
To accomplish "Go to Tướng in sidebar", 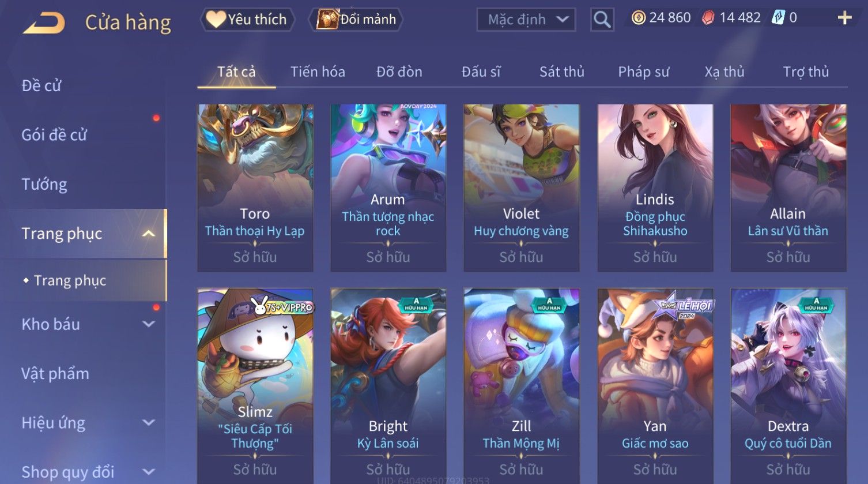I will click(44, 184).
